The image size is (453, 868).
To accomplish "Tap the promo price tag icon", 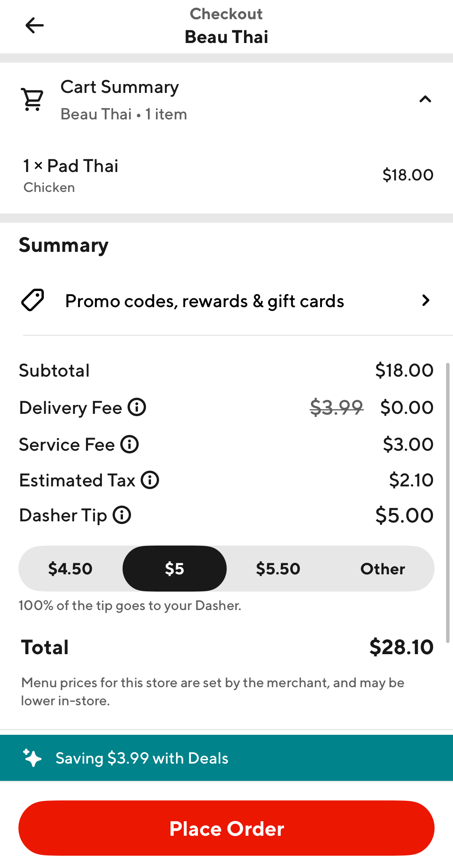I will coord(33,300).
